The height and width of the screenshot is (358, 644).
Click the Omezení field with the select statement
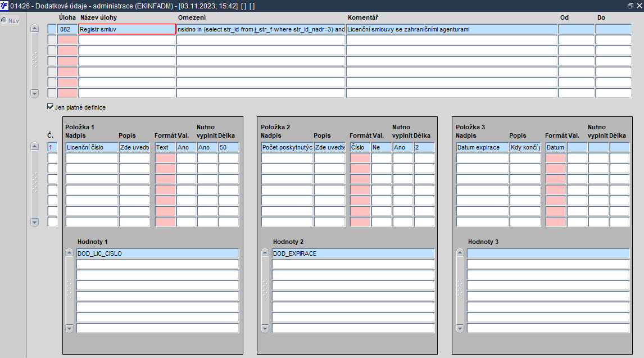pos(261,29)
